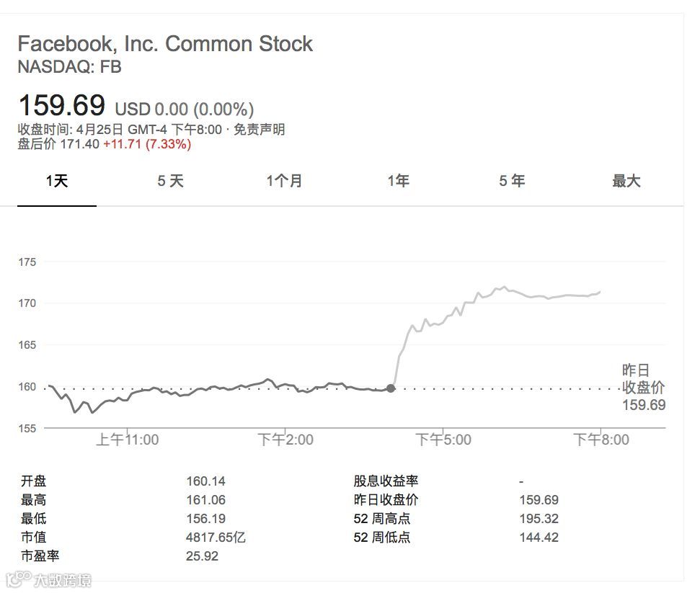Click the 下午8:00 time axis label

[x=601, y=440]
